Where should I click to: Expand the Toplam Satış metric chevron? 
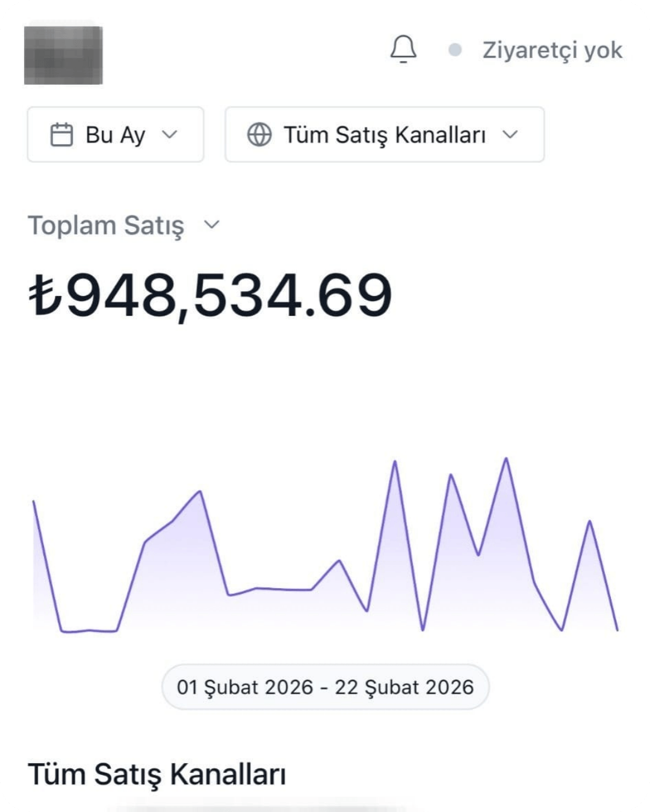click(212, 224)
